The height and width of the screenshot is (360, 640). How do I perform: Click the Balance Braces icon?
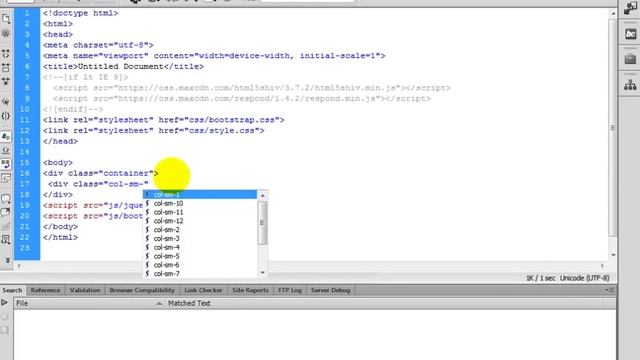6,116
